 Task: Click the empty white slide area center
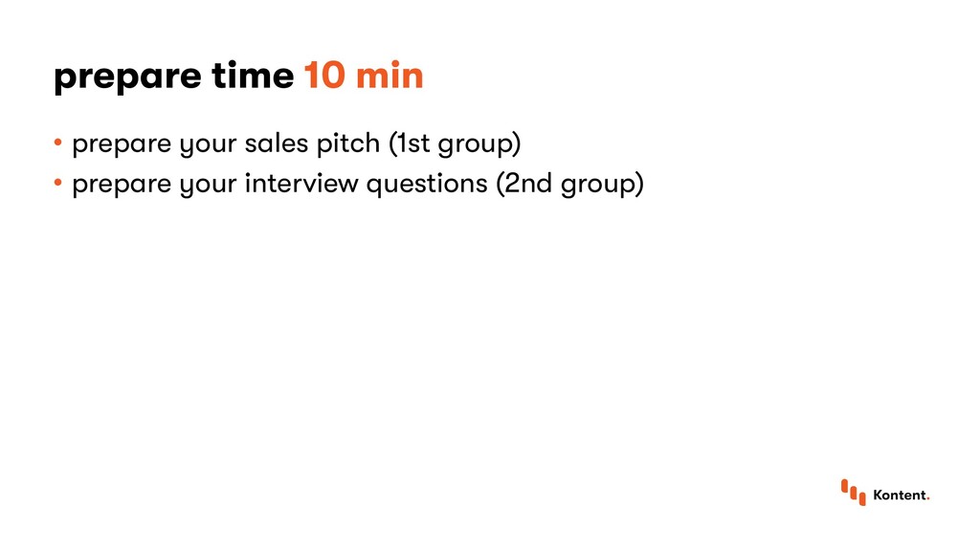(x=490, y=338)
